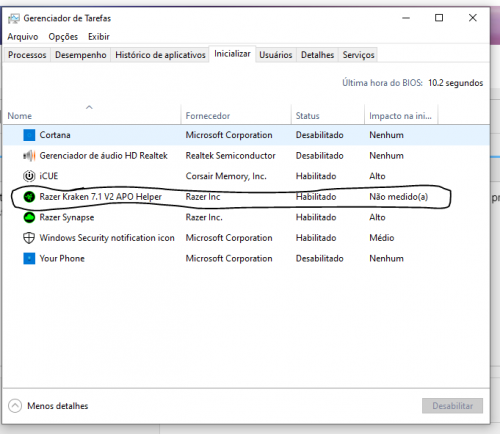Viewport: 500px width, 434px height.
Task: Maximize the Gerenciador de Tarefas window
Action: click(439, 18)
